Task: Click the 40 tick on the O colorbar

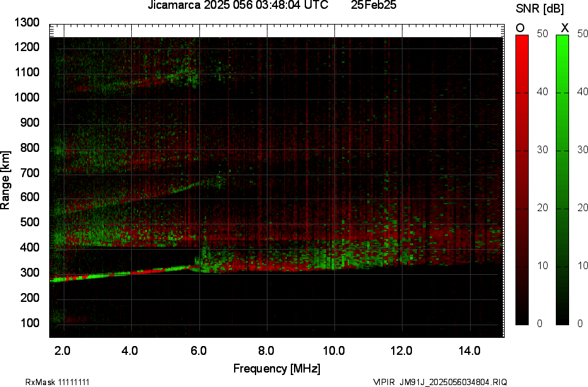Action: click(x=542, y=92)
